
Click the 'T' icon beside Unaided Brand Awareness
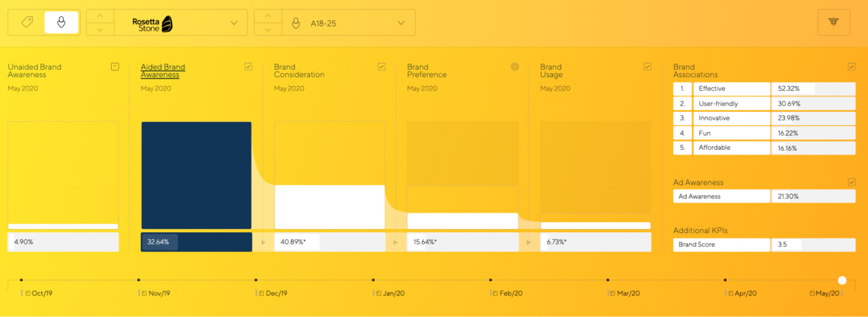[x=115, y=66]
